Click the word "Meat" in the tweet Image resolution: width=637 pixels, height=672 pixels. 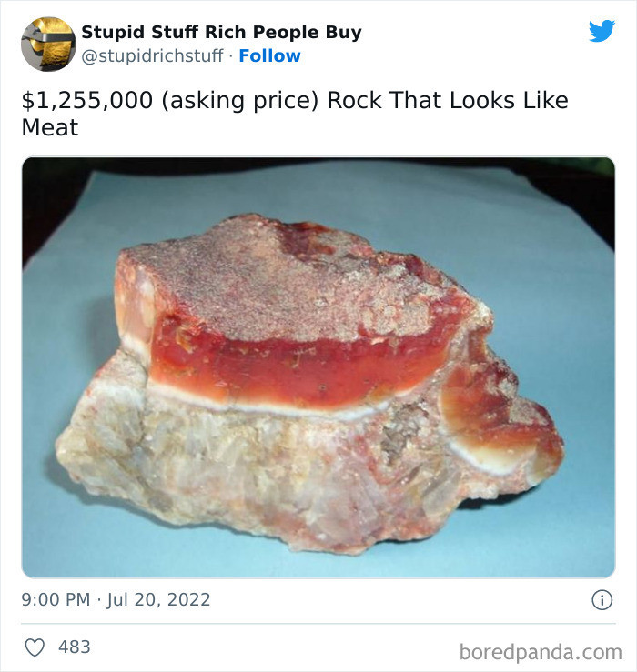(x=50, y=128)
